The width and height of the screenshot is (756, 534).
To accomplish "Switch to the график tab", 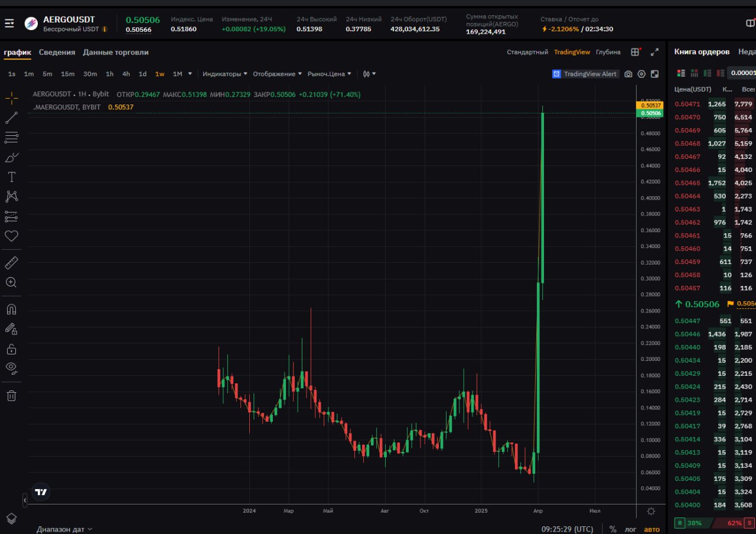I will click(x=17, y=52).
